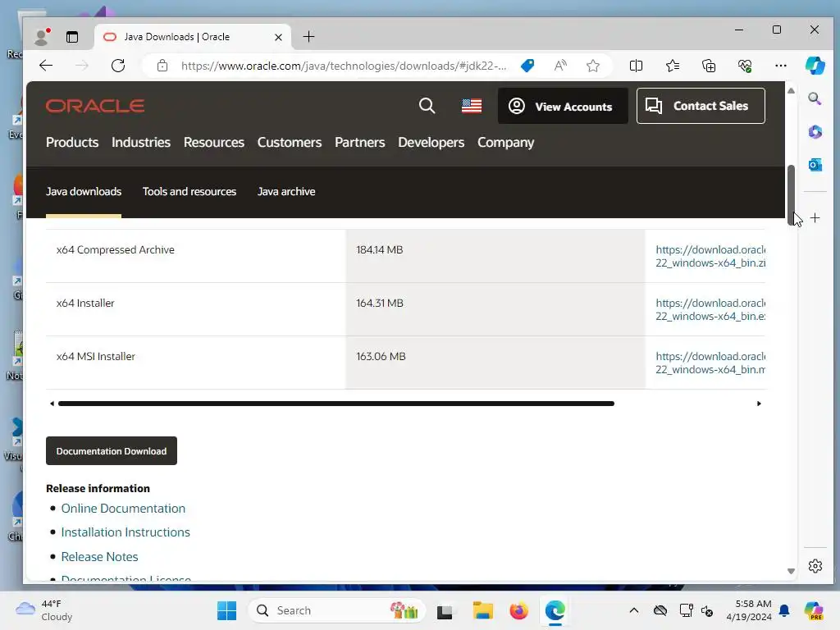Screen dimensions: 840x630
Task: Close the Java Downloads tab
Action: tap(278, 37)
